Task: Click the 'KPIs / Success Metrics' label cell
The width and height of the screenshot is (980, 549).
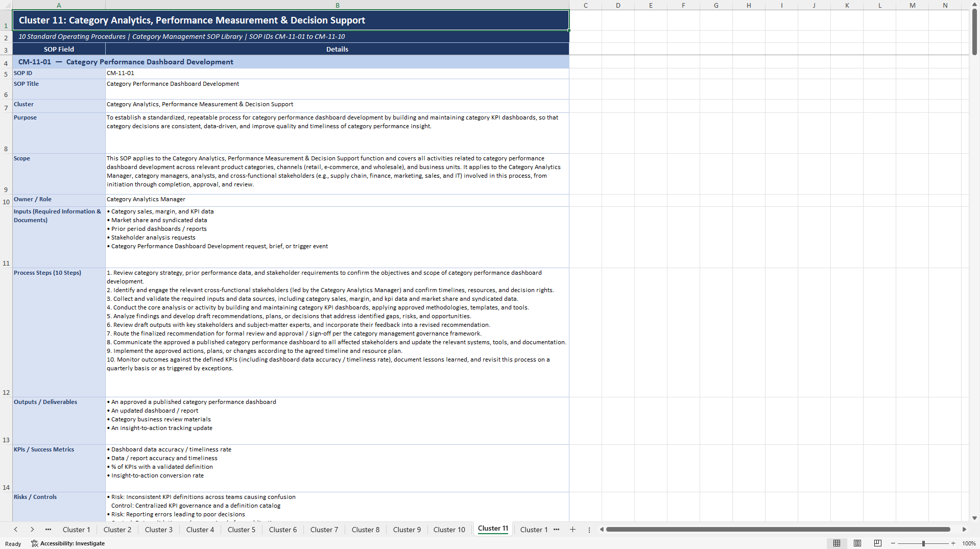Action: coord(59,468)
